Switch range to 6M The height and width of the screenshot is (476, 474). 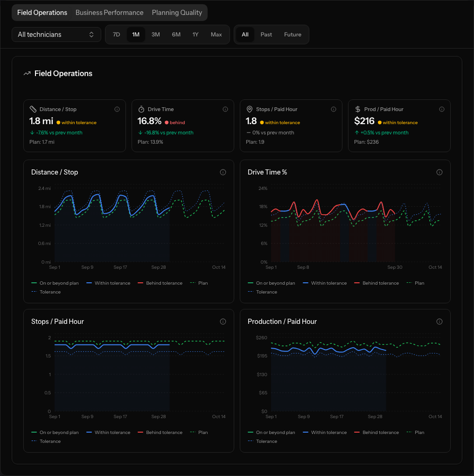tap(176, 35)
